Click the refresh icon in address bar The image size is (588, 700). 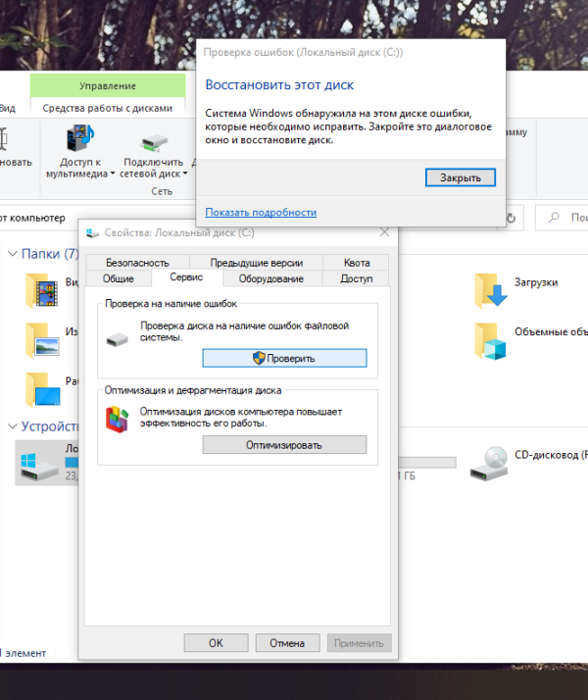[511, 219]
